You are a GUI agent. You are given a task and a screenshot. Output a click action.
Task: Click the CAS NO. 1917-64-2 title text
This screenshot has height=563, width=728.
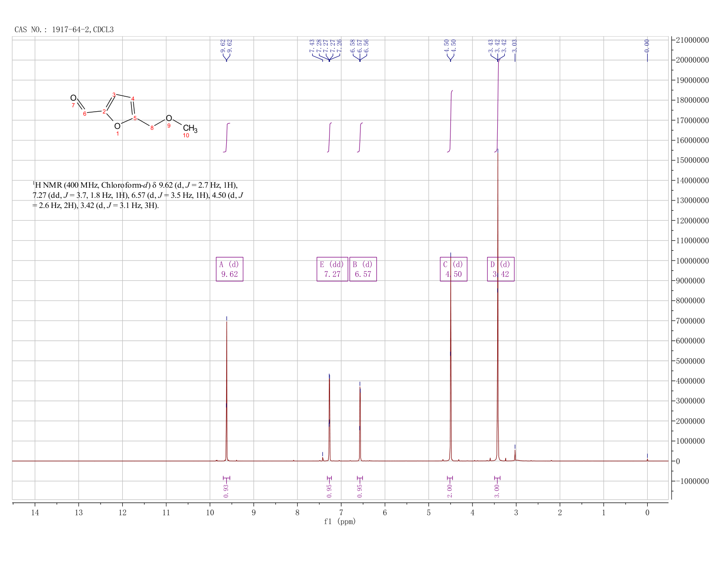tap(64, 30)
